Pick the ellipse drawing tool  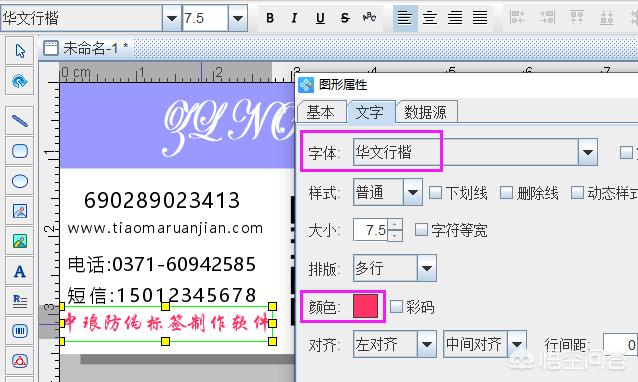point(20,181)
